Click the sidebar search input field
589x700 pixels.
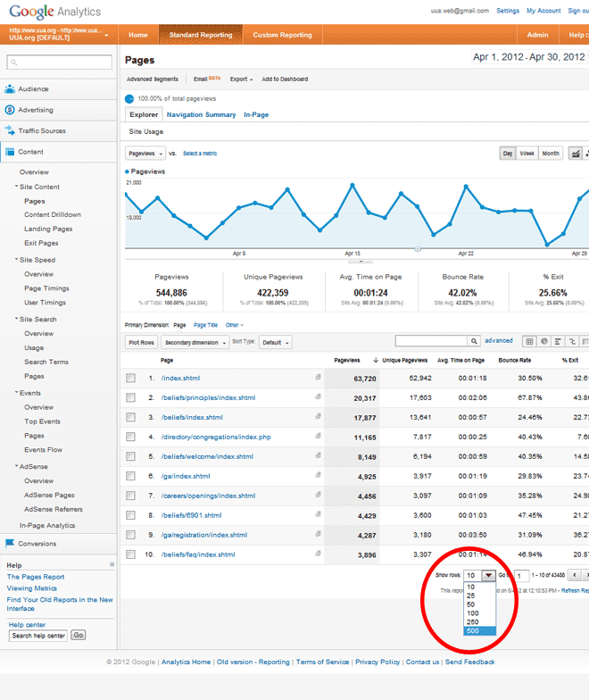click(x=59, y=62)
